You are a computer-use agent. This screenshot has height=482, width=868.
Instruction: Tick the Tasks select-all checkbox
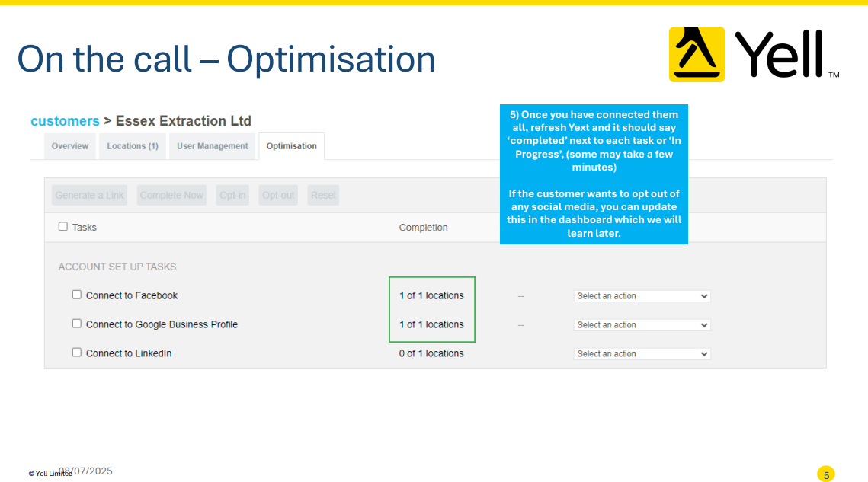[x=63, y=226]
